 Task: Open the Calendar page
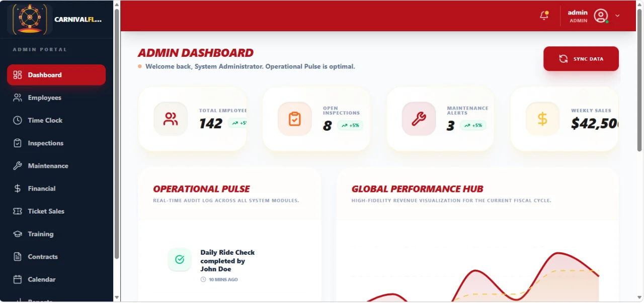[x=56, y=279]
